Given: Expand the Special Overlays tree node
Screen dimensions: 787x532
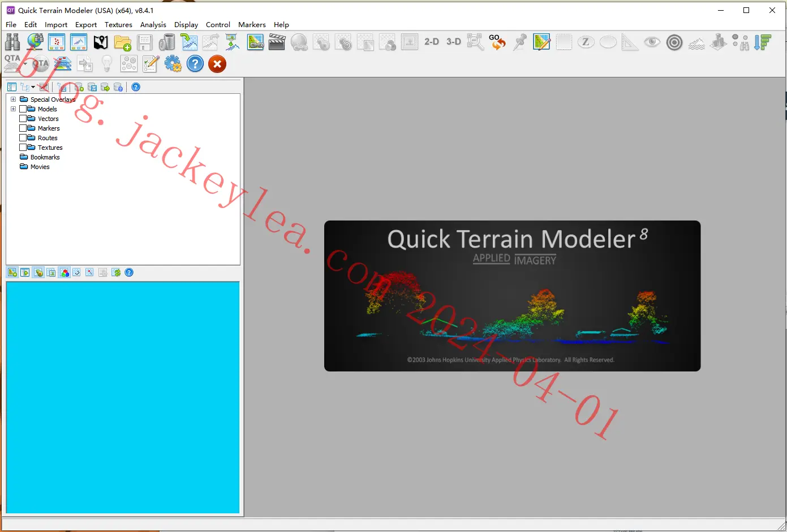Looking at the screenshot, I should point(13,100).
